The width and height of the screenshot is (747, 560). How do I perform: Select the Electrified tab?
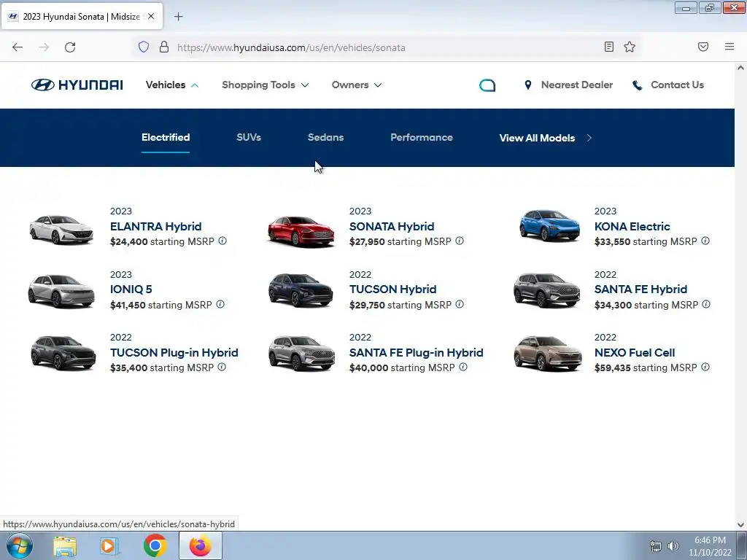(x=166, y=137)
